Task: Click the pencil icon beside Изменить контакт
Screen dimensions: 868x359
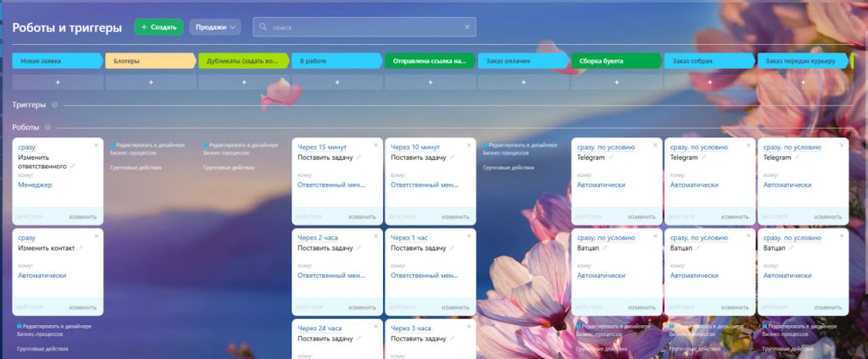Action: (81, 248)
